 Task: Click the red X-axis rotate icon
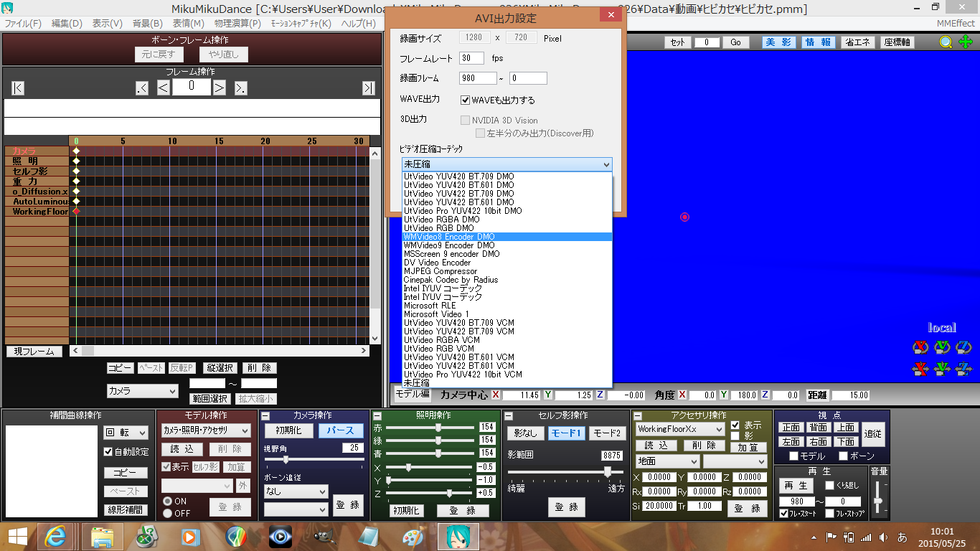920,348
